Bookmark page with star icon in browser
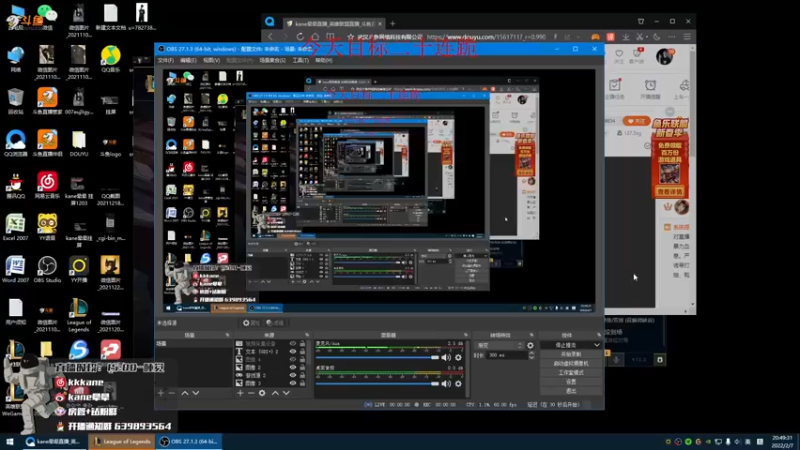 click(x=351, y=37)
